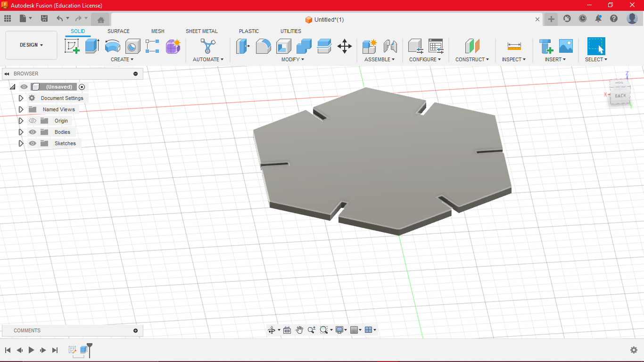Image resolution: width=644 pixels, height=362 pixels.
Task: Select the Revolve tool
Action: (112, 46)
